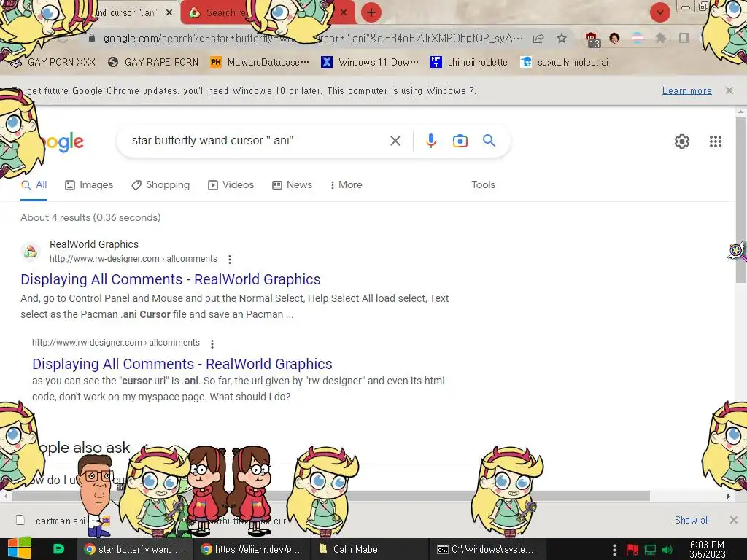This screenshot has width=747, height=560.
Task: Open the cartman.ani download item
Action: 61,521
